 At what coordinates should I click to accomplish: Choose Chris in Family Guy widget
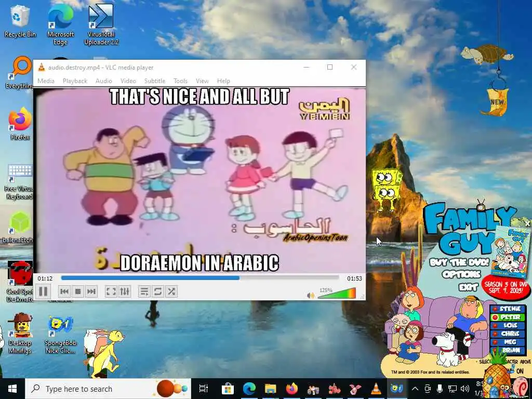(x=508, y=334)
